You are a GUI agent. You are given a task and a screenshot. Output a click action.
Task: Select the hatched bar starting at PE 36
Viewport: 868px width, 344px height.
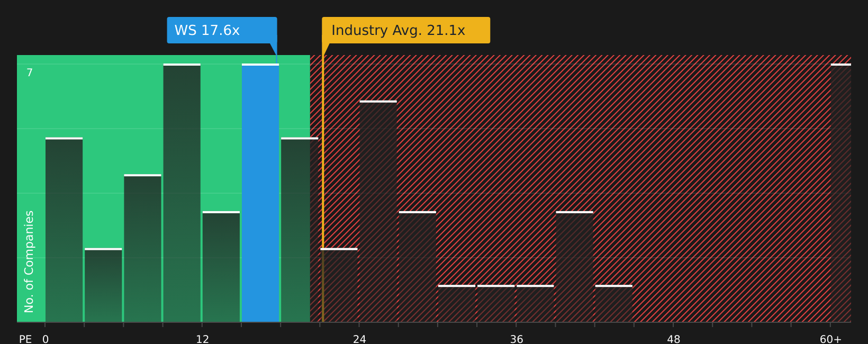click(535, 304)
